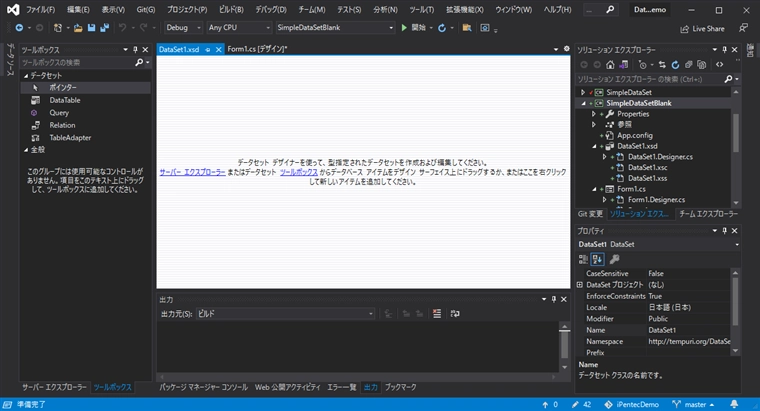Click the View Code angle-brackets icon
The width and height of the screenshot is (760, 411).
(x=719, y=64)
